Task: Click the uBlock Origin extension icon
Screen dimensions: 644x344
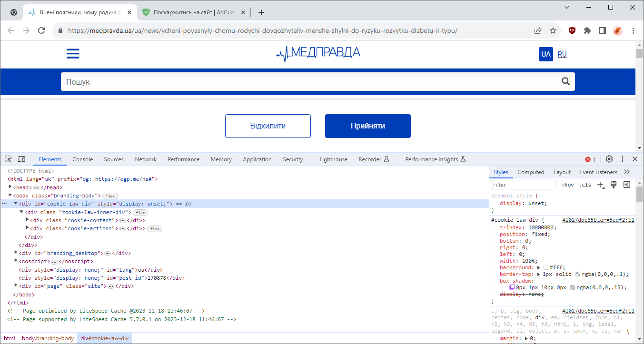Action: (x=572, y=30)
